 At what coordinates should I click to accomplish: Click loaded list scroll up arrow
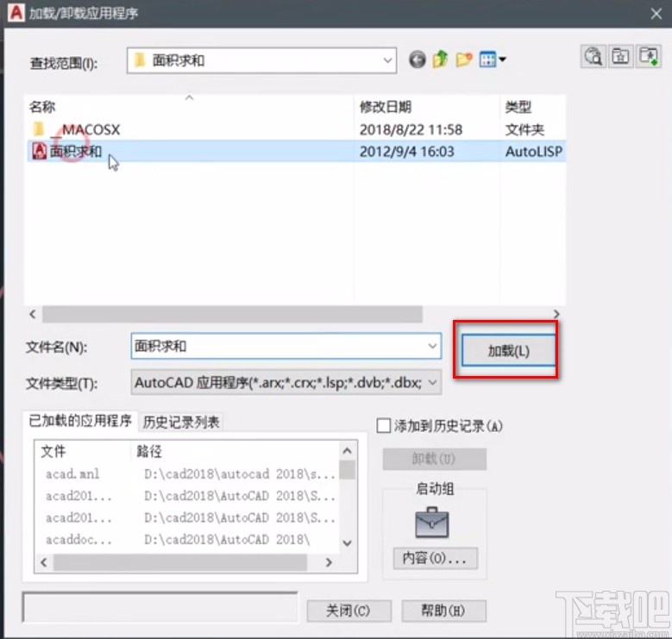tap(348, 450)
